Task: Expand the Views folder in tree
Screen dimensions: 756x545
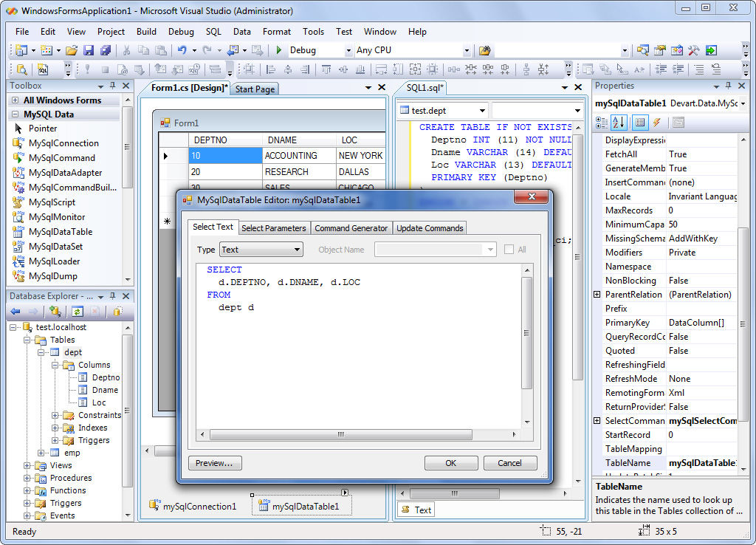Action: [27, 465]
